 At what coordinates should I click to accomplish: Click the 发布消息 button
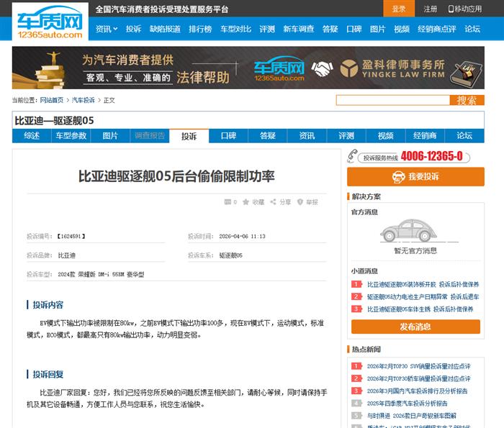click(x=415, y=327)
